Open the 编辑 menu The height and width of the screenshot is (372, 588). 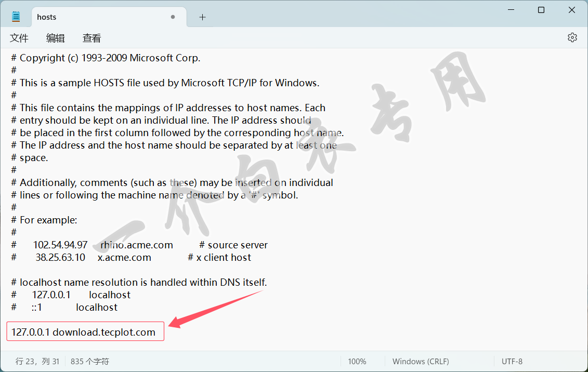coord(56,38)
